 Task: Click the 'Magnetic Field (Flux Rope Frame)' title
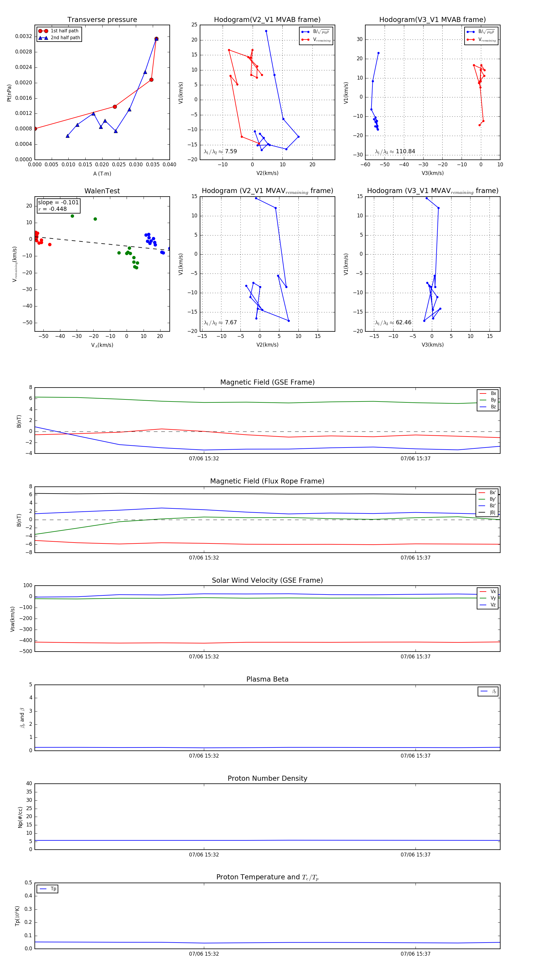pos(267,481)
